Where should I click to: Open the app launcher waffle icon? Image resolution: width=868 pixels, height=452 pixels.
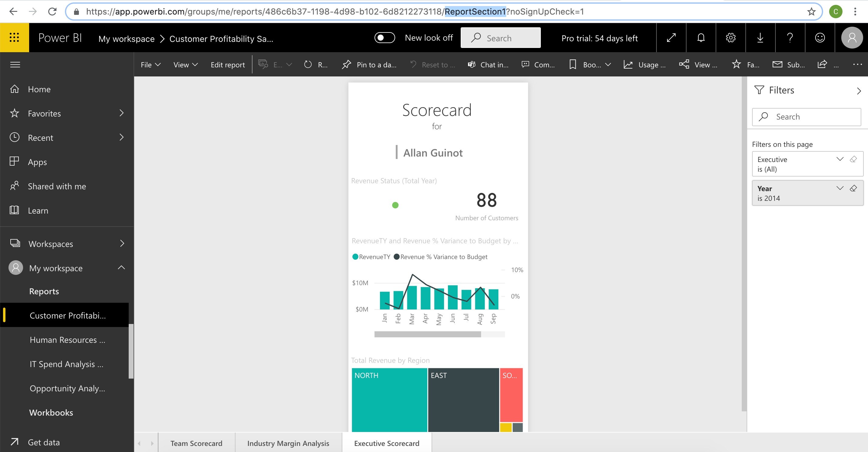click(14, 37)
